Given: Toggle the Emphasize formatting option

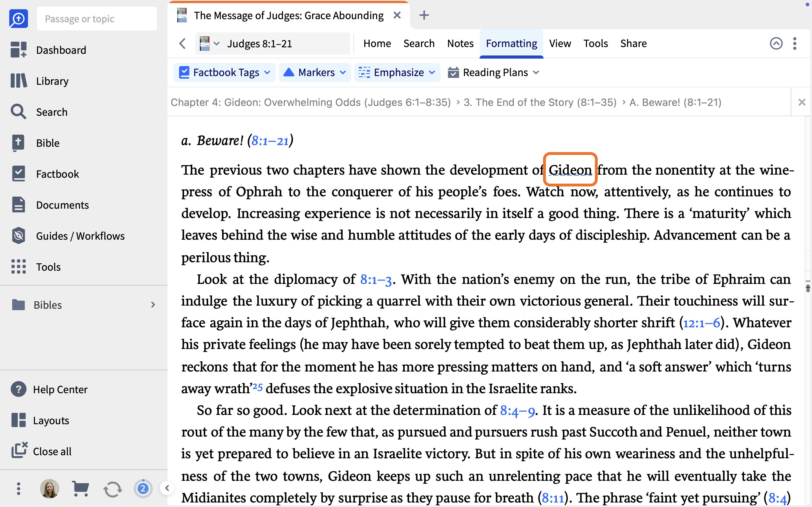Looking at the screenshot, I should coord(397,72).
